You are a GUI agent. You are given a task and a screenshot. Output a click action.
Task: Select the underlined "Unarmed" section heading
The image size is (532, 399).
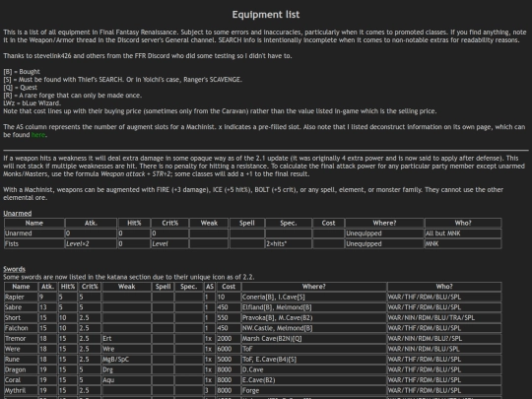pyautogui.click(x=18, y=213)
